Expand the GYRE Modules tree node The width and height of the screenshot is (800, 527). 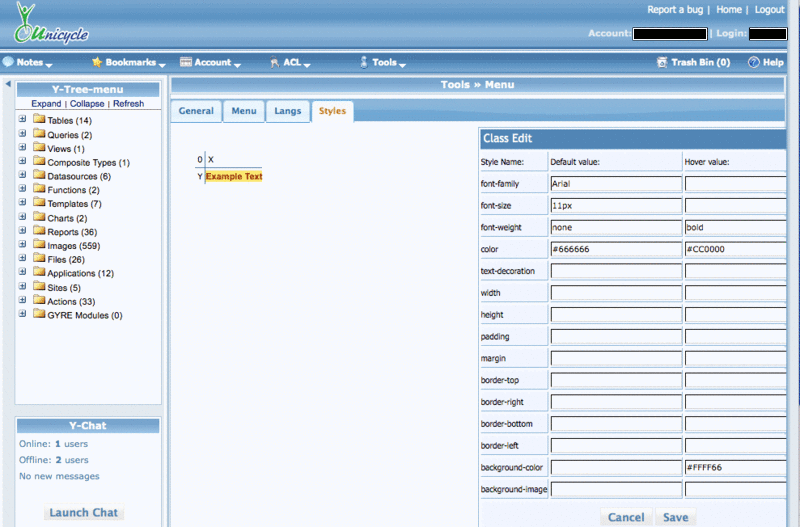pyautogui.click(x=22, y=315)
